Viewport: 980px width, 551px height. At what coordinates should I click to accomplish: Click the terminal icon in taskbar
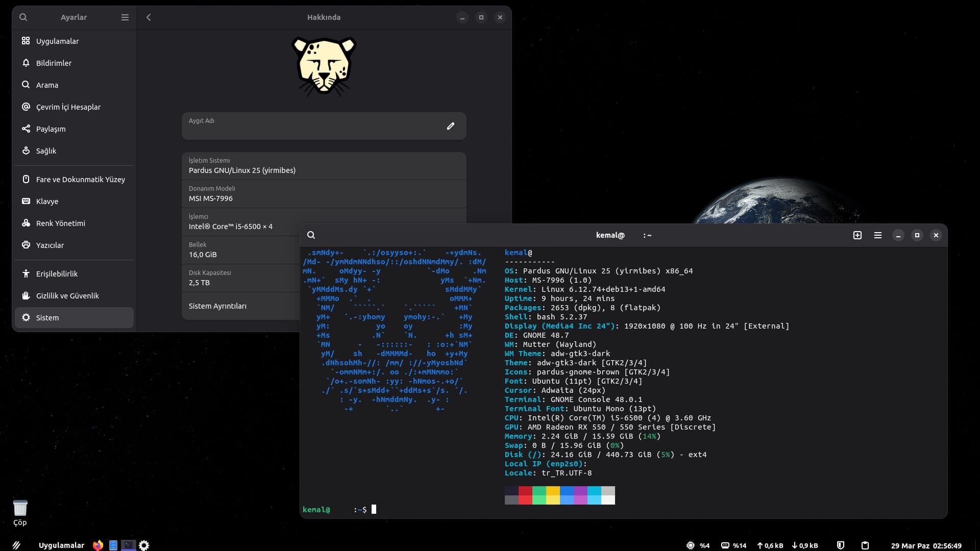tap(129, 545)
